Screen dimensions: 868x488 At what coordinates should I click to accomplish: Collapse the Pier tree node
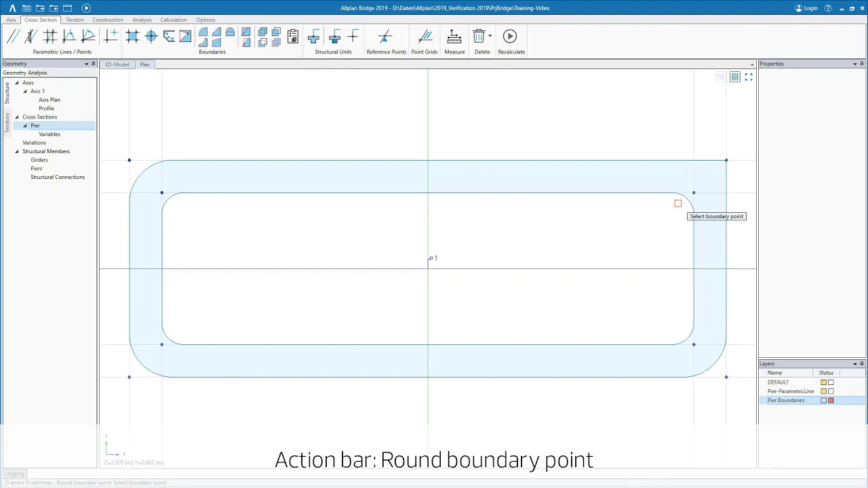tap(25, 125)
